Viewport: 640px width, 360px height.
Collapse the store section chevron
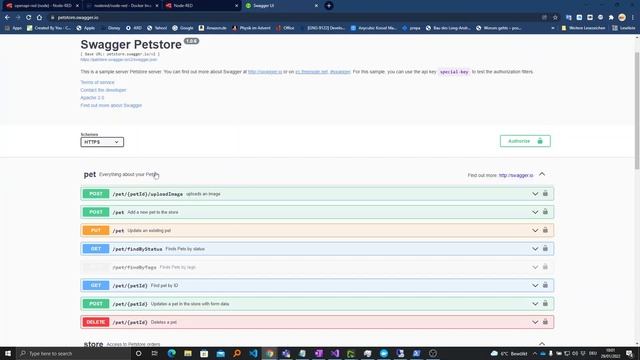coord(542,344)
